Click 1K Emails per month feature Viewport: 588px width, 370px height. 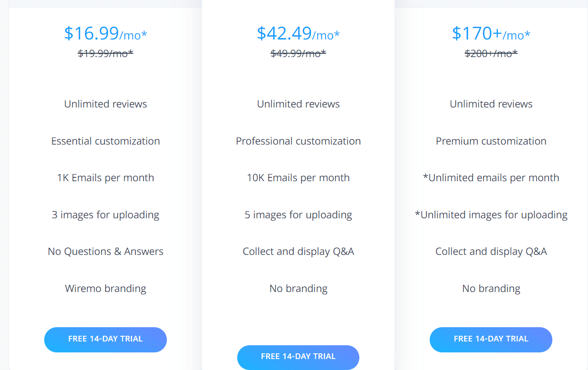pyautogui.click(x=105, y=177)
